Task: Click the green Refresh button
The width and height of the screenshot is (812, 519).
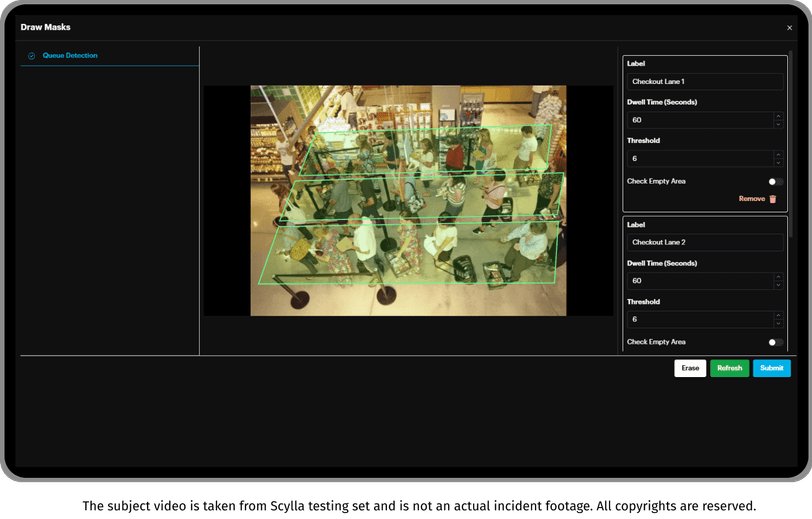Action: coord(729,368)
